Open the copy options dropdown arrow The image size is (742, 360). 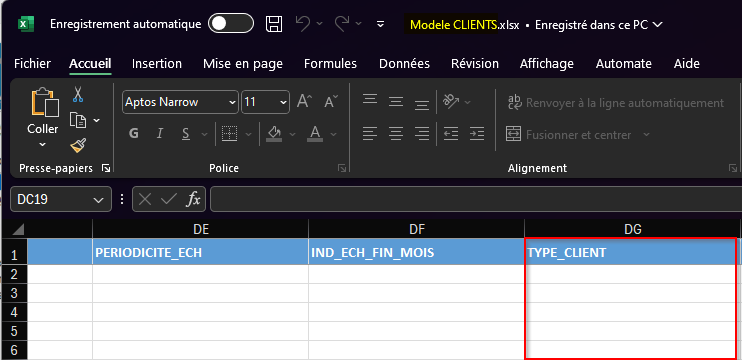click(x=97, y=121)
